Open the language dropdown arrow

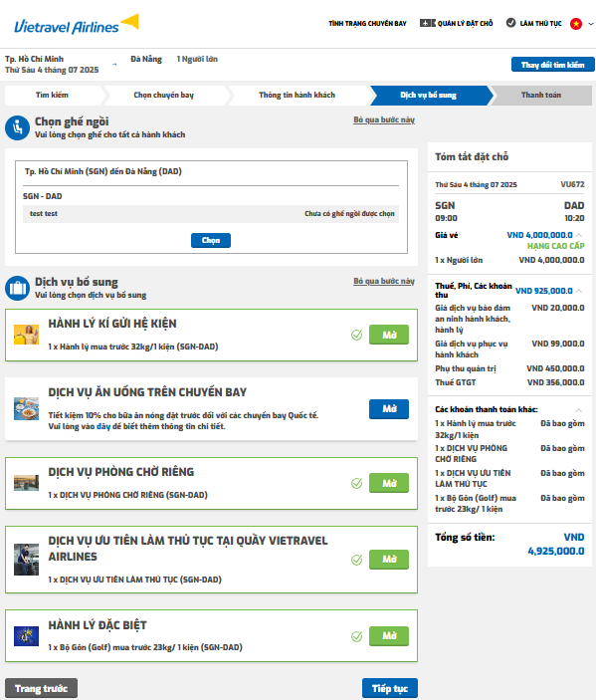(x=591, y=24)
